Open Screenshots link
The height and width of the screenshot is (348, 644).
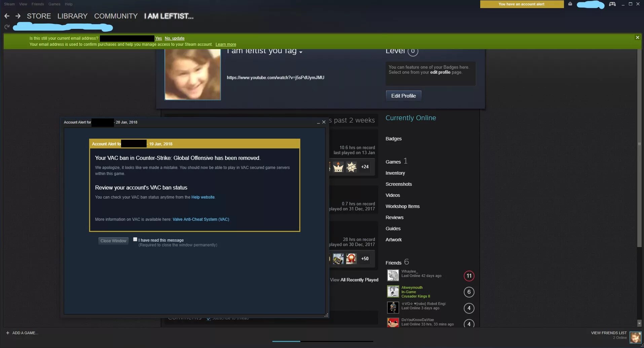click(x=399, y=184)
